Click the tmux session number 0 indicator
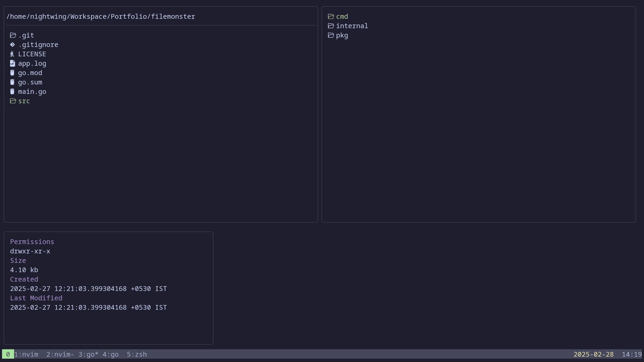This screenshot has width=644, height=362. [x=8, y=354]
